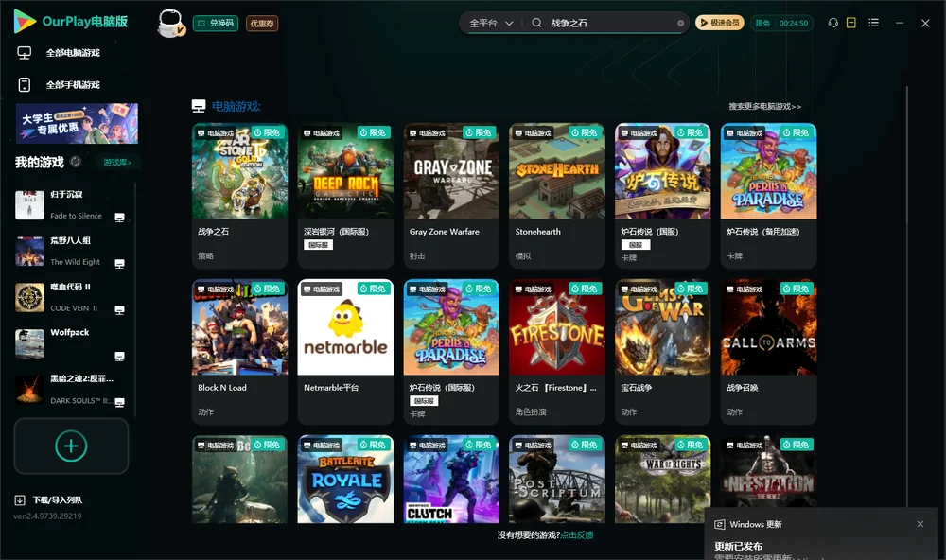Screen dimensions: 946x560
Task: Open the Firestone game cover
Action: (x=557, y=327)
